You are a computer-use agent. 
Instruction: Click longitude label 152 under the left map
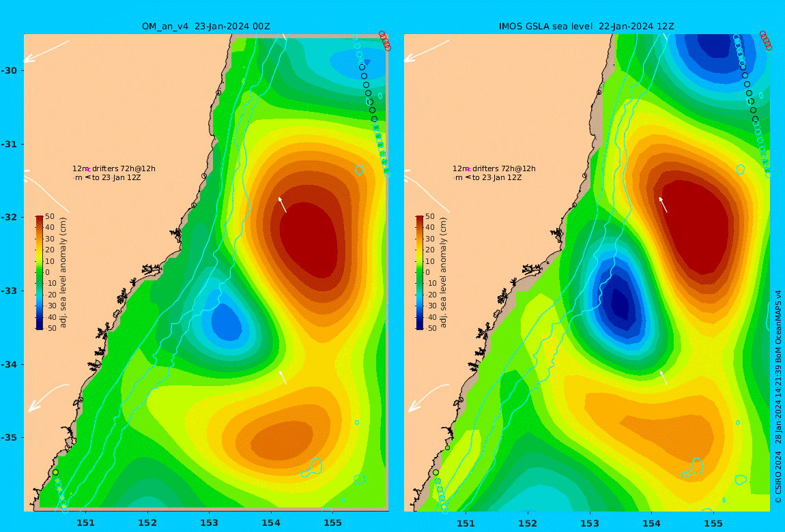tap(147, 523)
